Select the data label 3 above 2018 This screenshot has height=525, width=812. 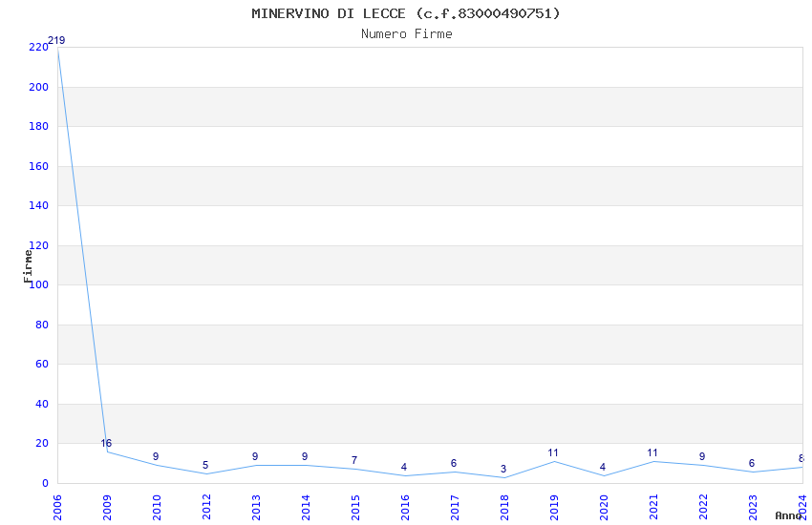(x=503, y=469)
